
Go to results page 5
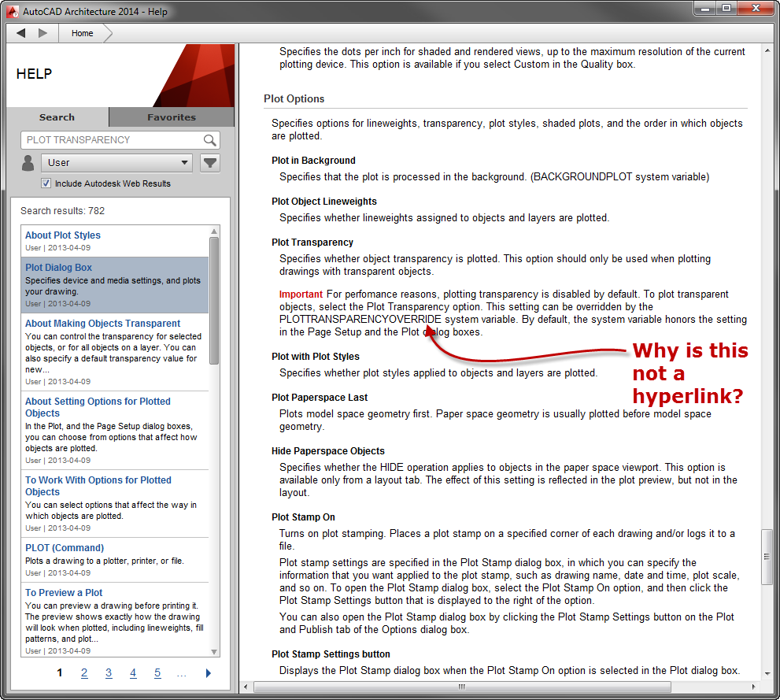[x=157, y=673]
